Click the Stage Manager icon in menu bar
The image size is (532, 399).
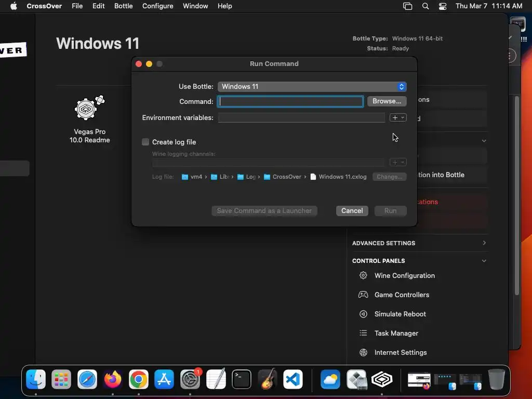click(407, 6)
